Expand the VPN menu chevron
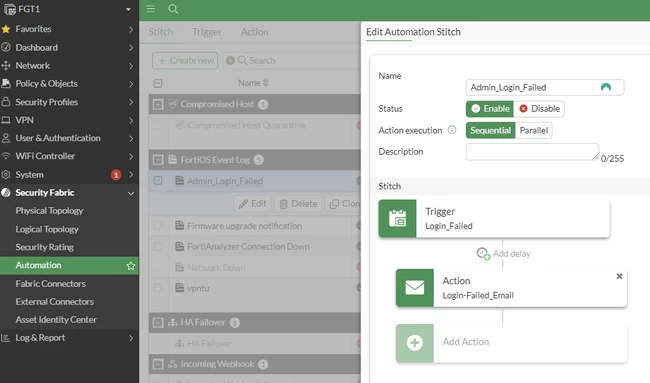 pyautogui.click(x=131, y=121)
